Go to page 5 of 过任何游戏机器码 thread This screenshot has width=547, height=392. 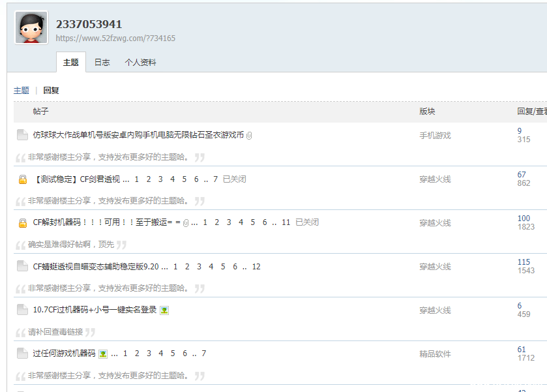173,354
